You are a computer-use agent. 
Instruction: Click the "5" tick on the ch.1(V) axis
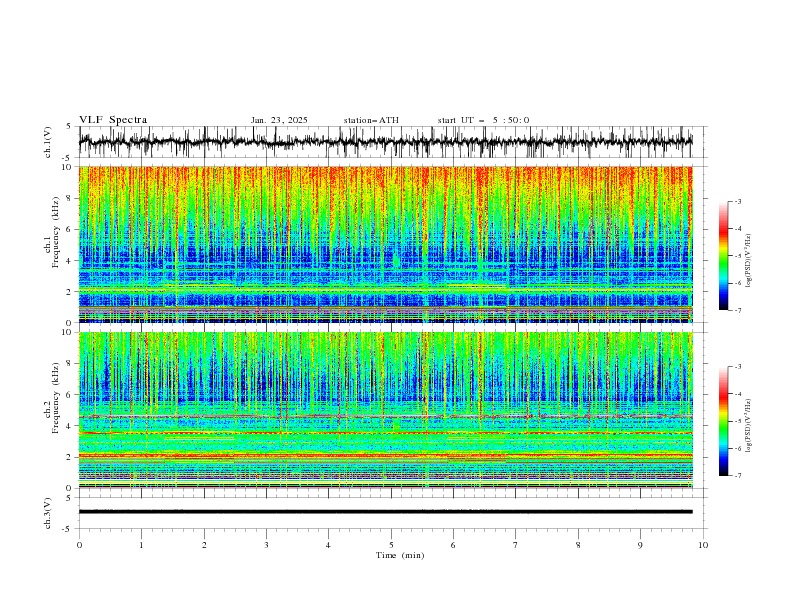point(69,127)
